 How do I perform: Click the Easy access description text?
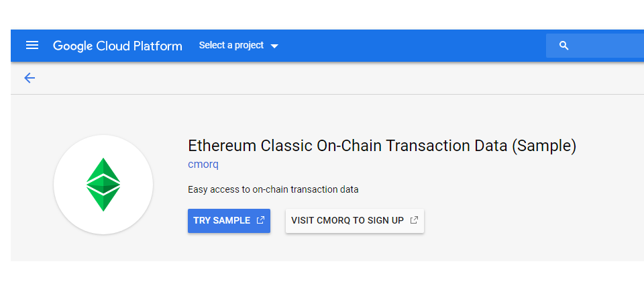[x=273, y=189]
